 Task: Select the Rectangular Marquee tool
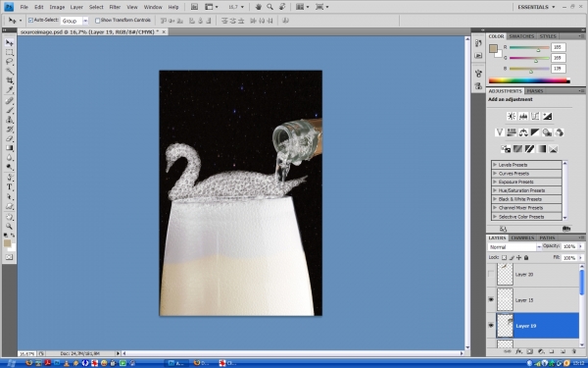(x=10, y=52)
